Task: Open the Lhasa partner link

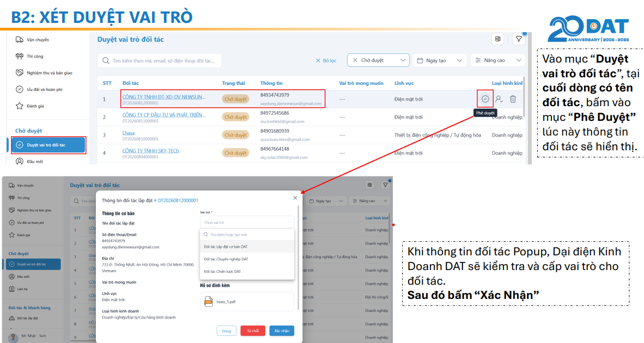Action: (128, 133)
